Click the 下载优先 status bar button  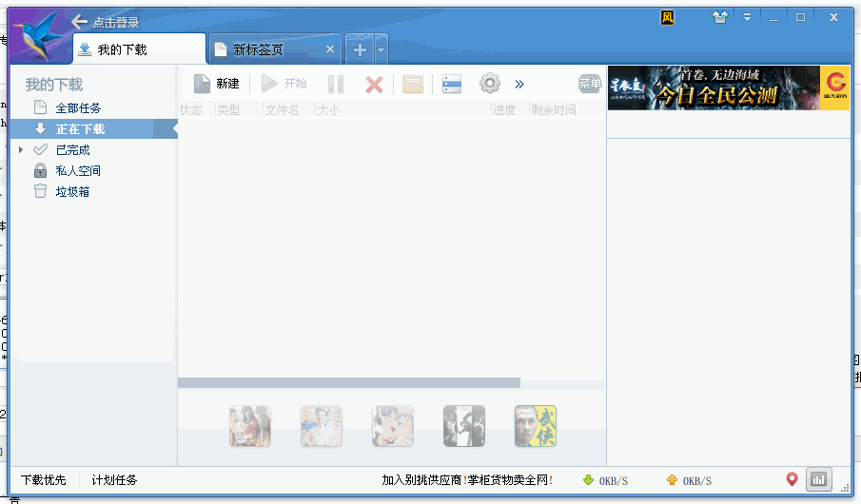(x=44, y=480)
